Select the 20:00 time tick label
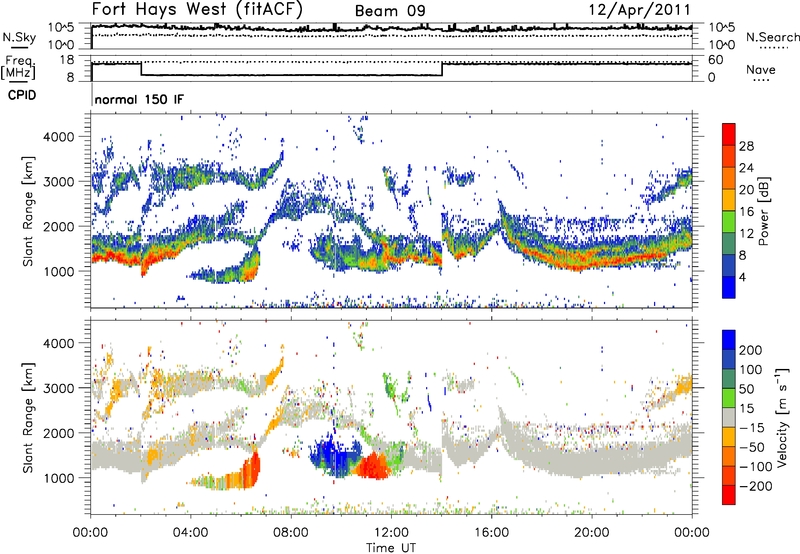800x554 pixels. [591, 533]
